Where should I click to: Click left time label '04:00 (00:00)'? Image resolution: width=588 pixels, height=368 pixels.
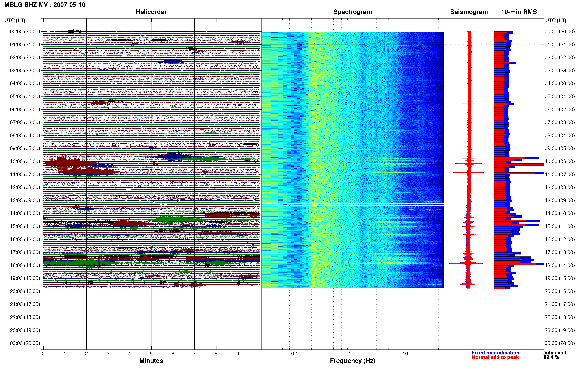coord(25,83)
